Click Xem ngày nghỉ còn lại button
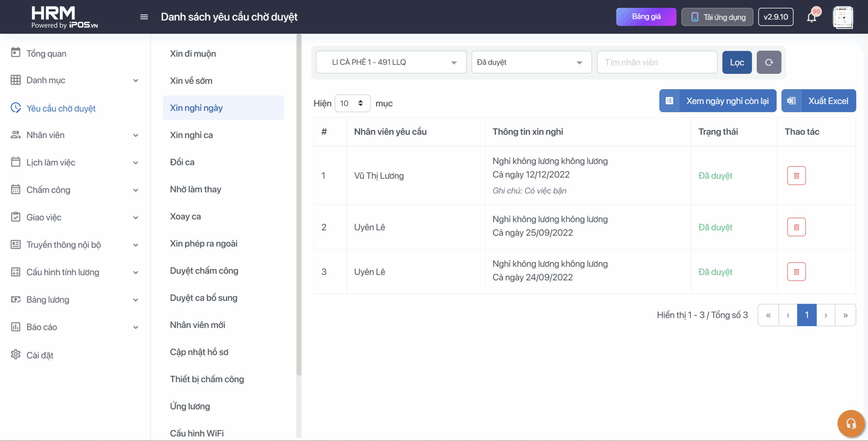 tap(717, 101)
